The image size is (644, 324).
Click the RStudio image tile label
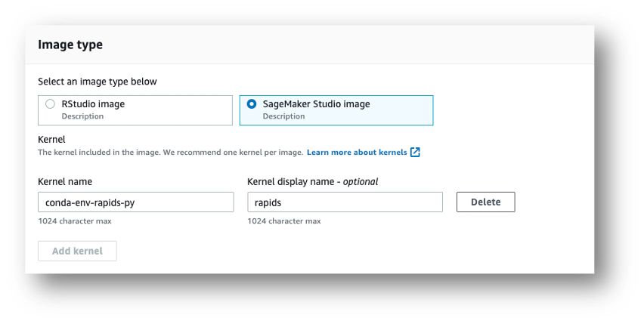pyautogui.click(x=93, y=104)
